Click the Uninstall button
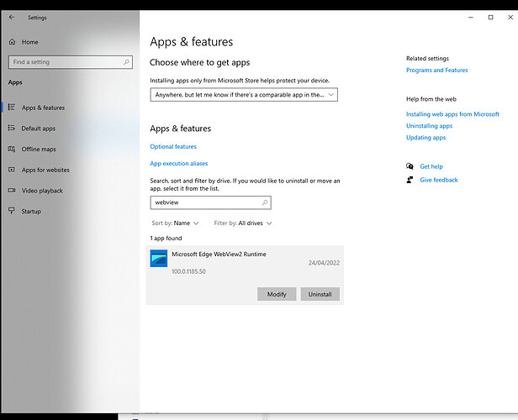Screen dimensions: 518x420 (x=320, y=294)
